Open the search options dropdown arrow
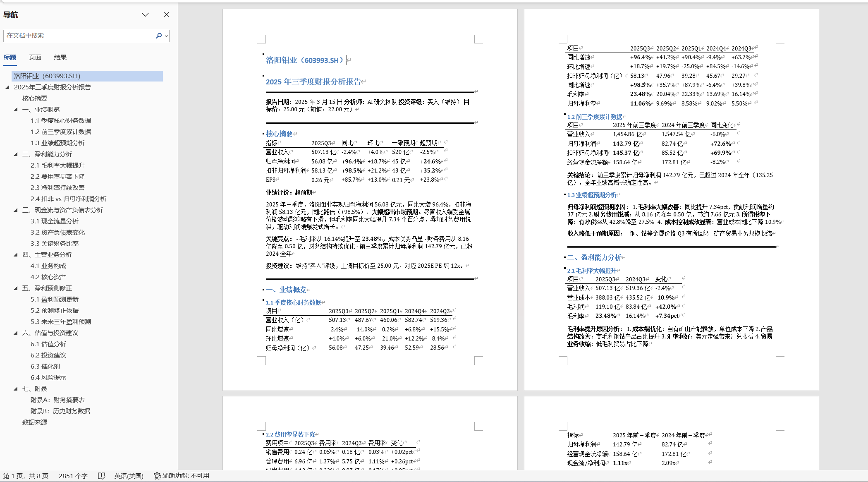 (166, 36)
